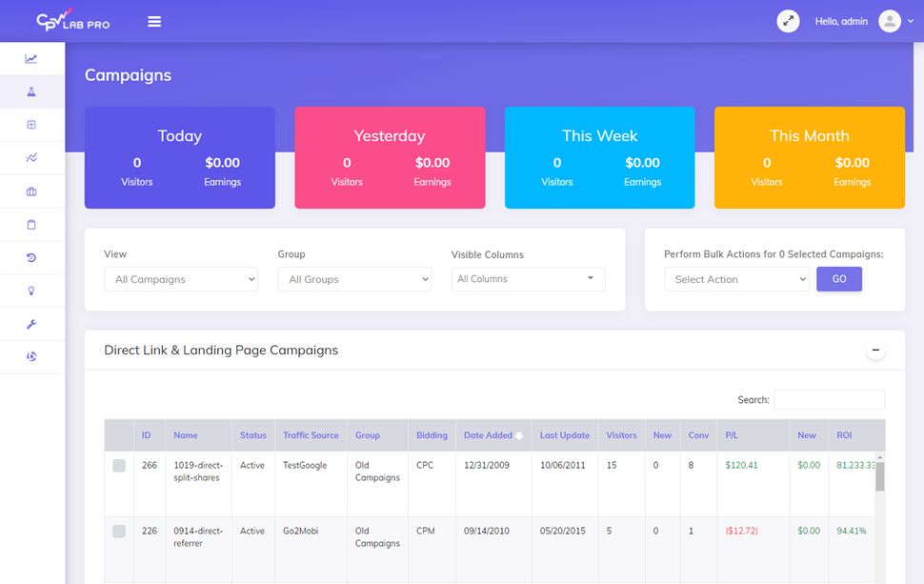Open the hamburger navigation menu
Image resolution: width=924 pixels, height=584 pixels.
(x=153, y=20)
